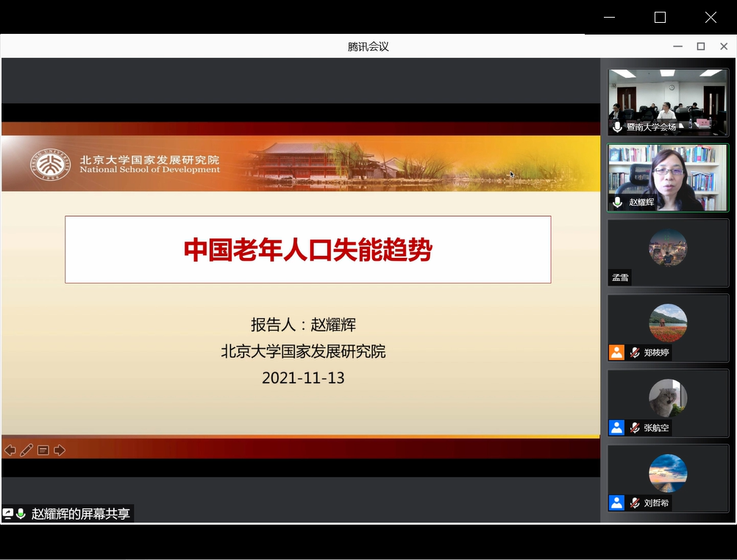737x560 pixels.
Task: Click muted microphone icon for 张航空
Action: 634,428
